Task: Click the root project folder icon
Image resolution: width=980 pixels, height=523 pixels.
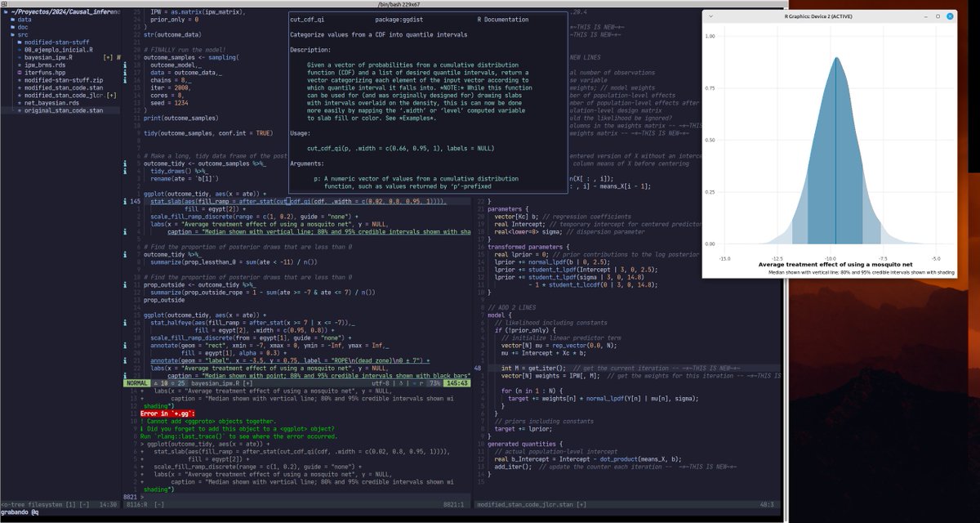Action: (7, 11)
